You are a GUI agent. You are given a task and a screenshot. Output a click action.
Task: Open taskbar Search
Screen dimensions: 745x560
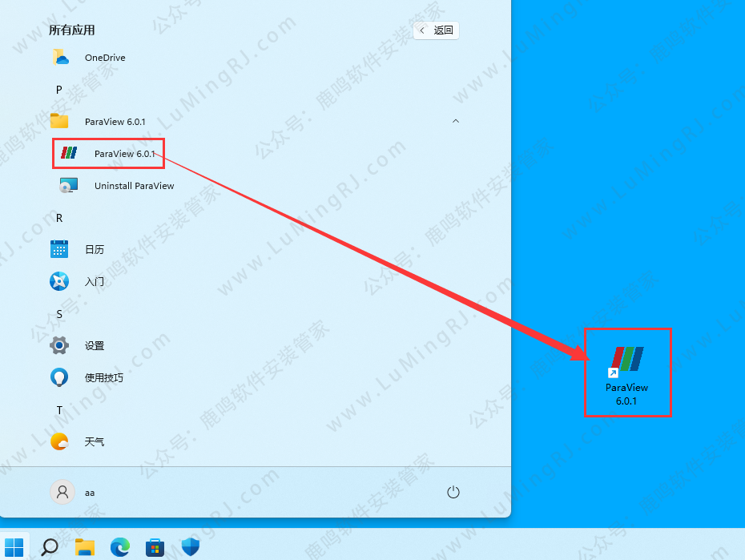(50, 547)
